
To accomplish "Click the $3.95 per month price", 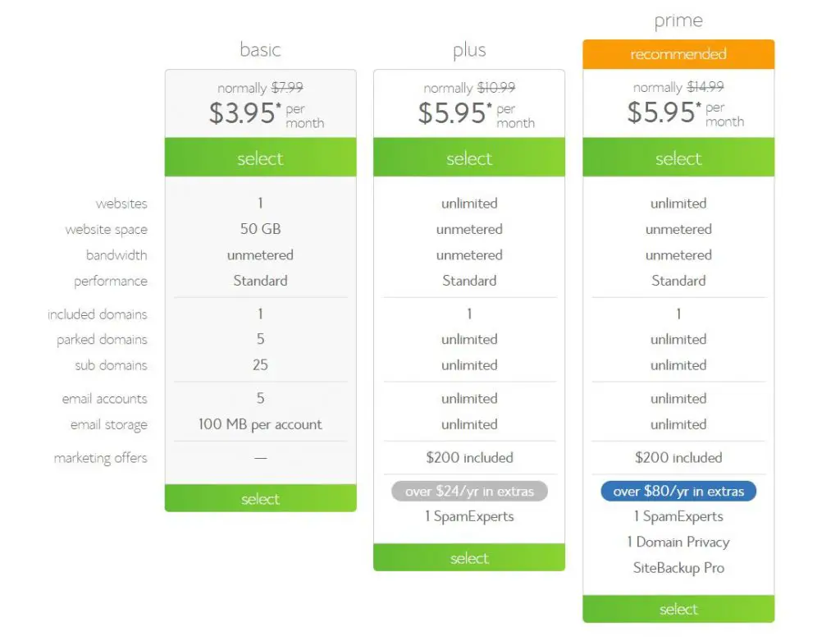I will click(x=267, y=113).
